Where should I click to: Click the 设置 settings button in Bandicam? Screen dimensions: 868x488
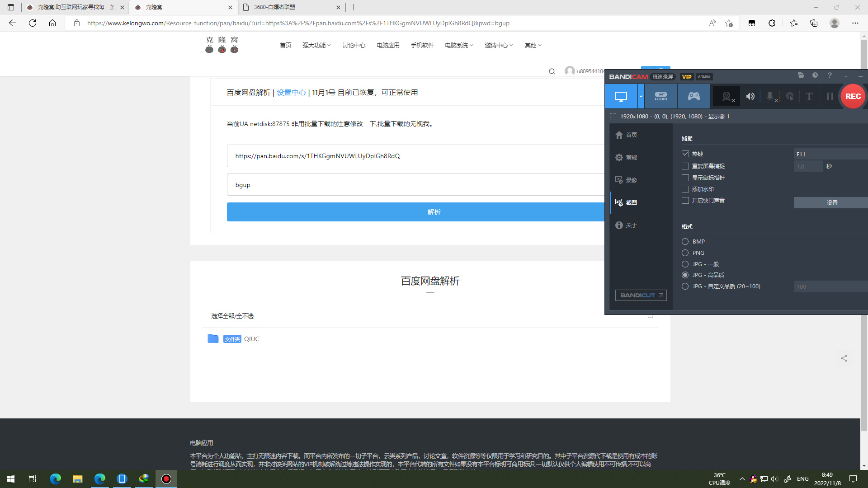[831, 202]
